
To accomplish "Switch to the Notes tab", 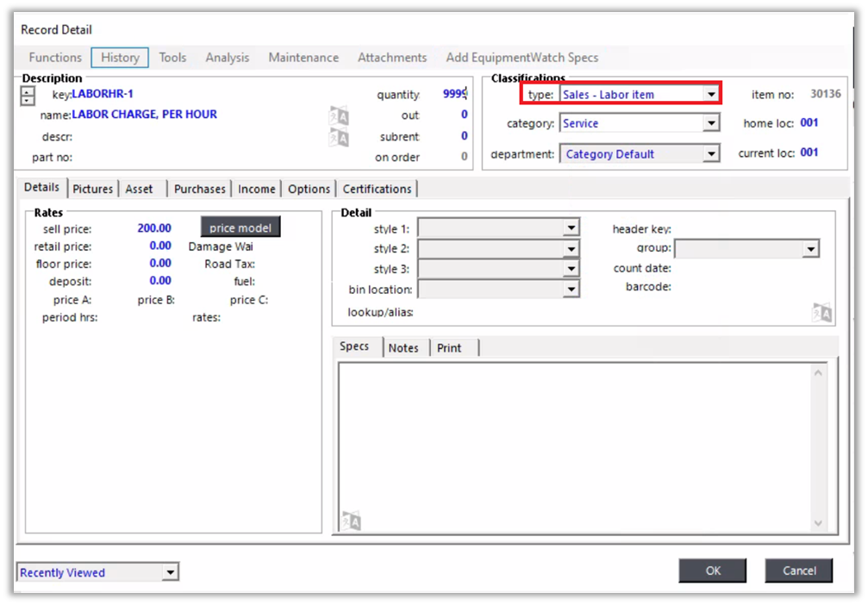I will pyautogui.click(x=403, y=348).
